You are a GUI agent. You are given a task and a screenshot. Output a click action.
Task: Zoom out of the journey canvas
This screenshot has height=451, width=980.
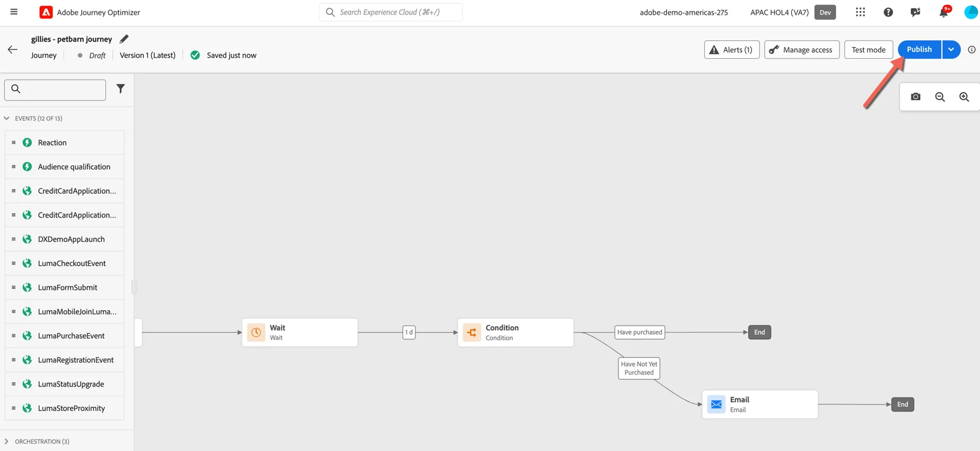(x=940, y=97)
